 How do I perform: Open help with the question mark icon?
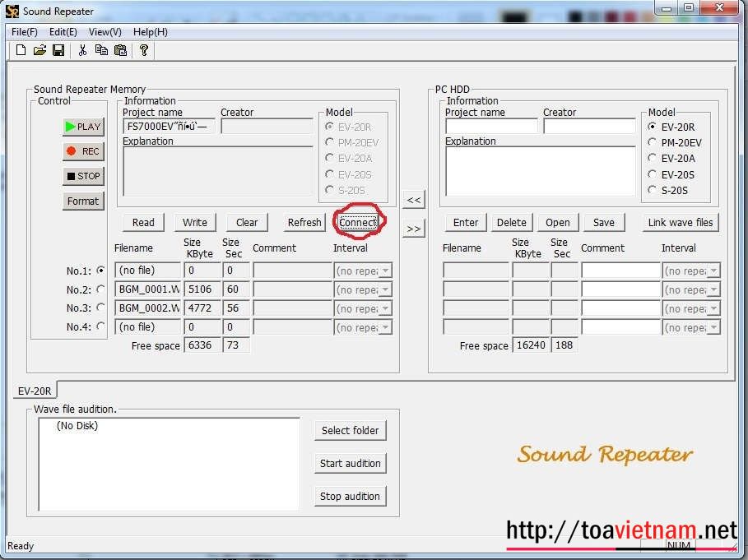[x=143, y=50]
